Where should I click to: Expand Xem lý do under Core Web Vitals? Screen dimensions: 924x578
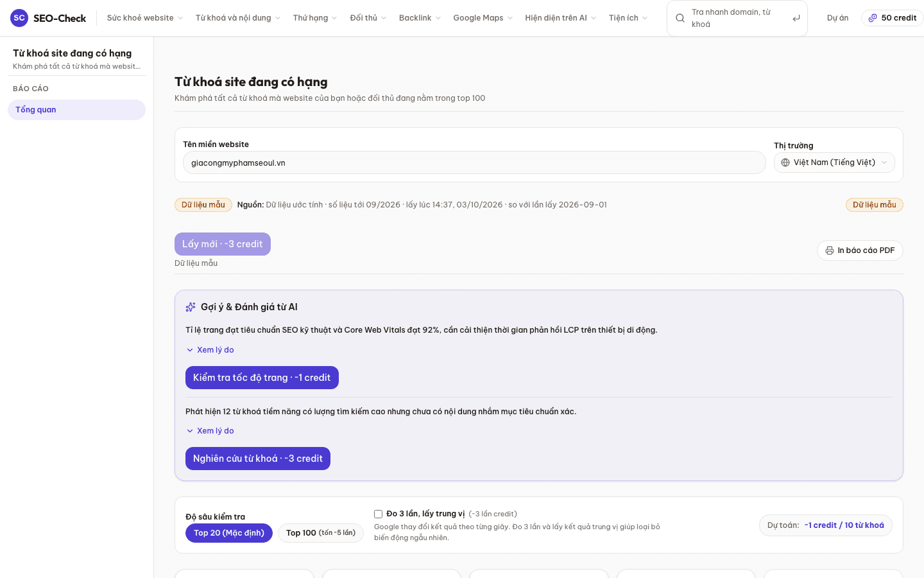point(210,350)
